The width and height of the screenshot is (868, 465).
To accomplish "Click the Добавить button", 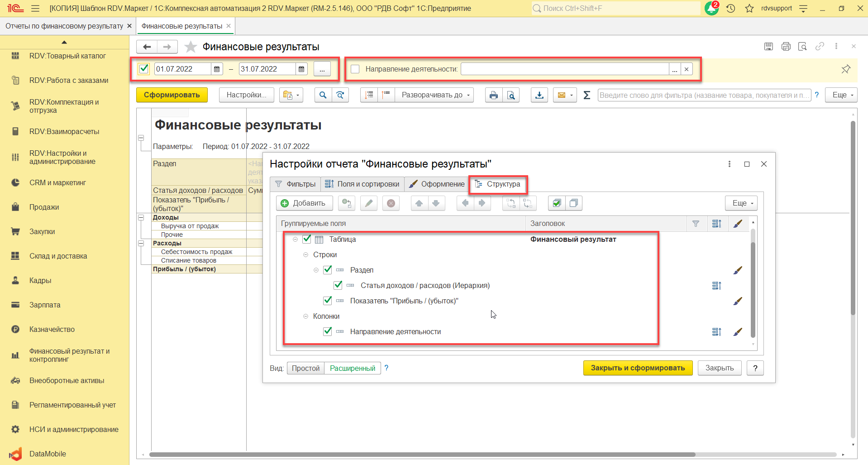I will (304, 203).
